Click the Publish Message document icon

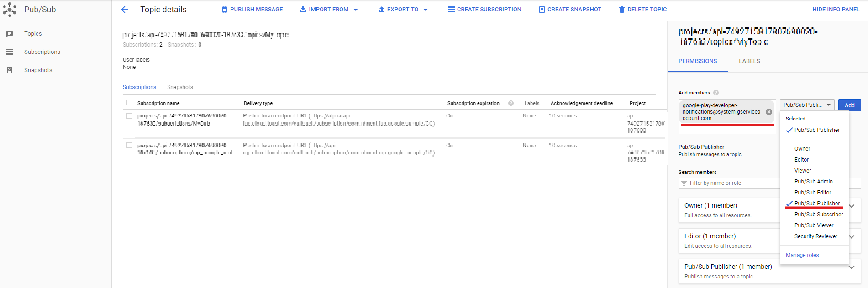point(224,10)
